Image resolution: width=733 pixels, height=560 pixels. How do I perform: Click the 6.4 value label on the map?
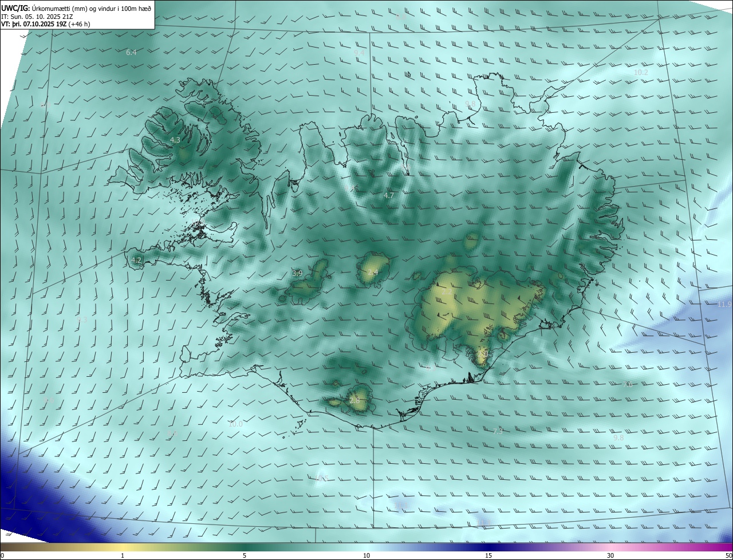pyautogui.click(x=131, y=53)
